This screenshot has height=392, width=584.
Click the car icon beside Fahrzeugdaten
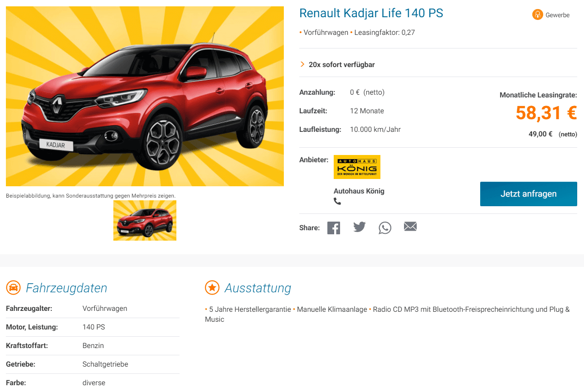(x=13, y=287)
